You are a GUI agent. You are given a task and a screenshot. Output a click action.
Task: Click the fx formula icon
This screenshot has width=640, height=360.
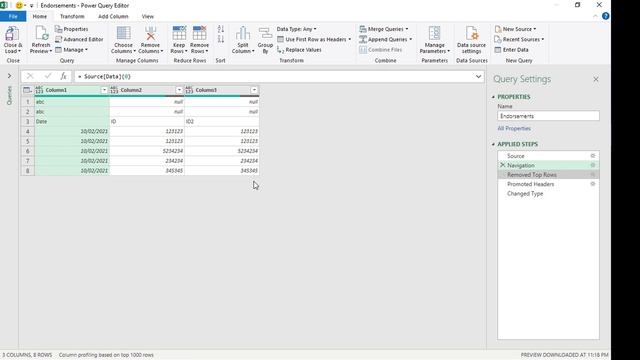click(x=63, y=76)
